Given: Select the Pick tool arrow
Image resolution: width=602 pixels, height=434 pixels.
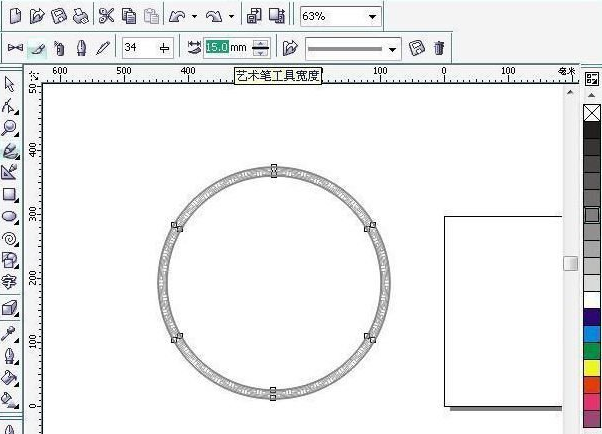Looking at the screenshot, I should click(10, 84).
